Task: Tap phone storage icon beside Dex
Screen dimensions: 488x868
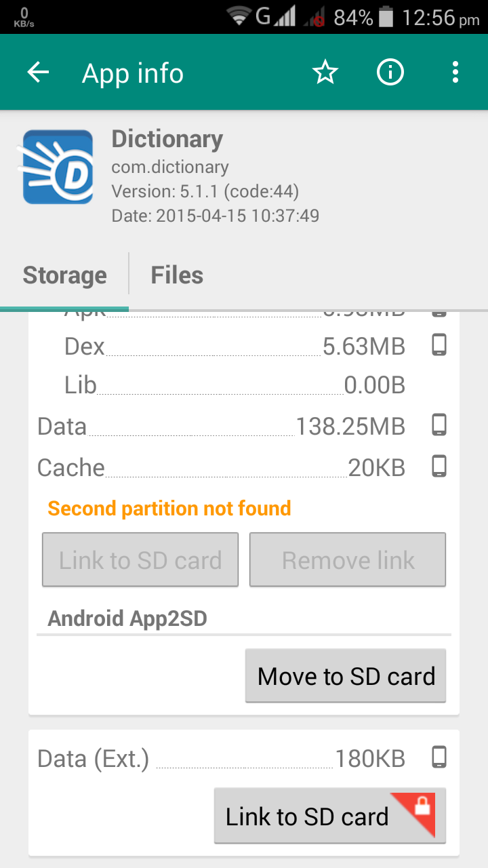Action: [x=439, y=345]
